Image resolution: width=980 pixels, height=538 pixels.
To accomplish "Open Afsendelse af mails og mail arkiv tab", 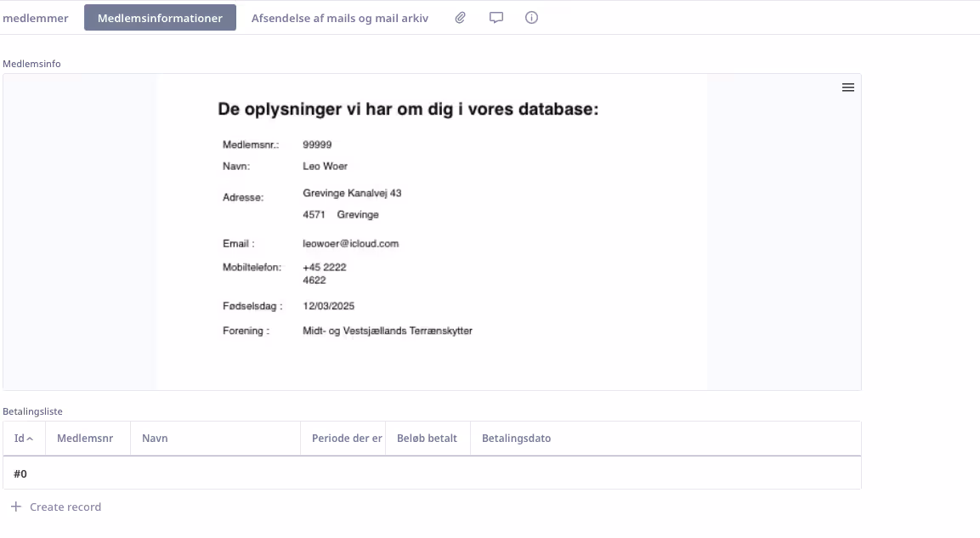I will [340, 18].
